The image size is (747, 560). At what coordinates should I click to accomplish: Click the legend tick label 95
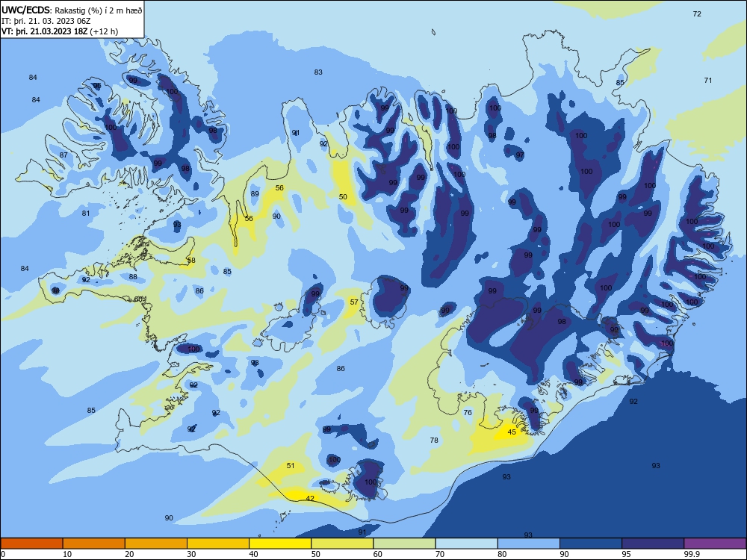tap(627, 554)
